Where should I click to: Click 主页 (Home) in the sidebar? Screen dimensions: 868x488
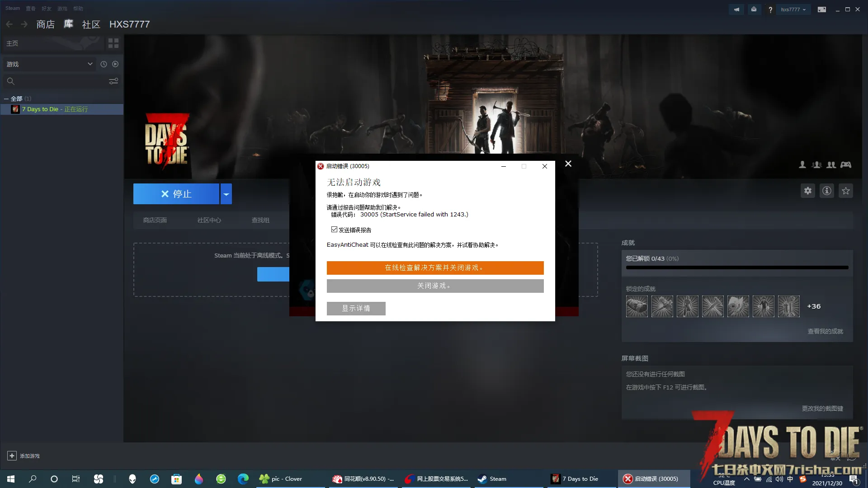coord(12,43)
